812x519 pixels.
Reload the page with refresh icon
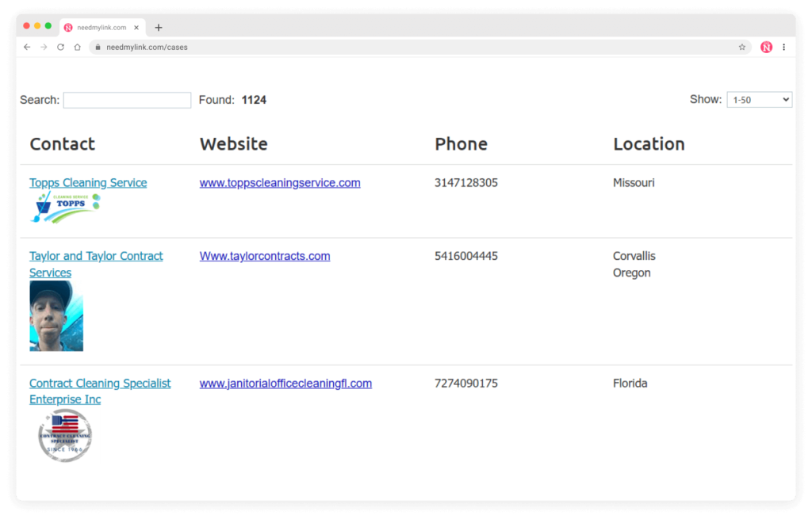point(60,48)
